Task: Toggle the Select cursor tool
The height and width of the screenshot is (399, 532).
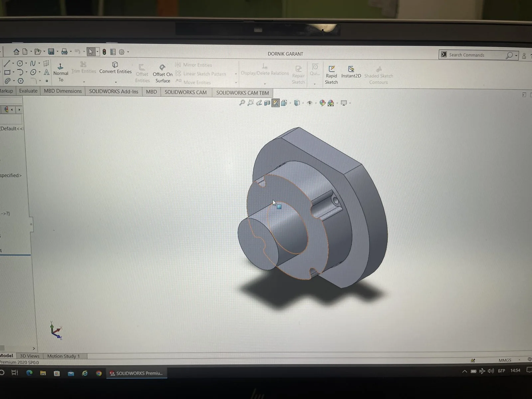Action: point(91,52)
